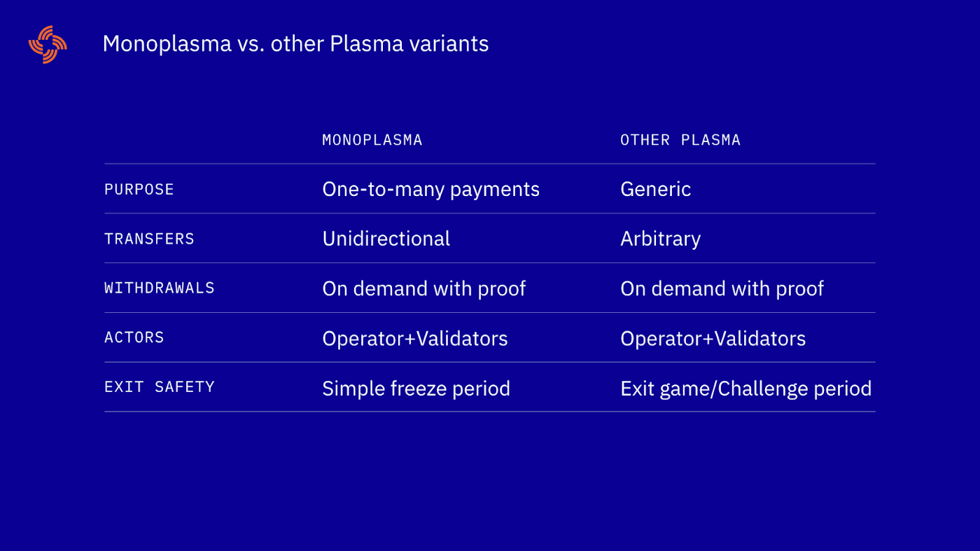Click the OTHER PLASMA column header
The height and width of the screenshot is (551, 980).
[680, 140]
